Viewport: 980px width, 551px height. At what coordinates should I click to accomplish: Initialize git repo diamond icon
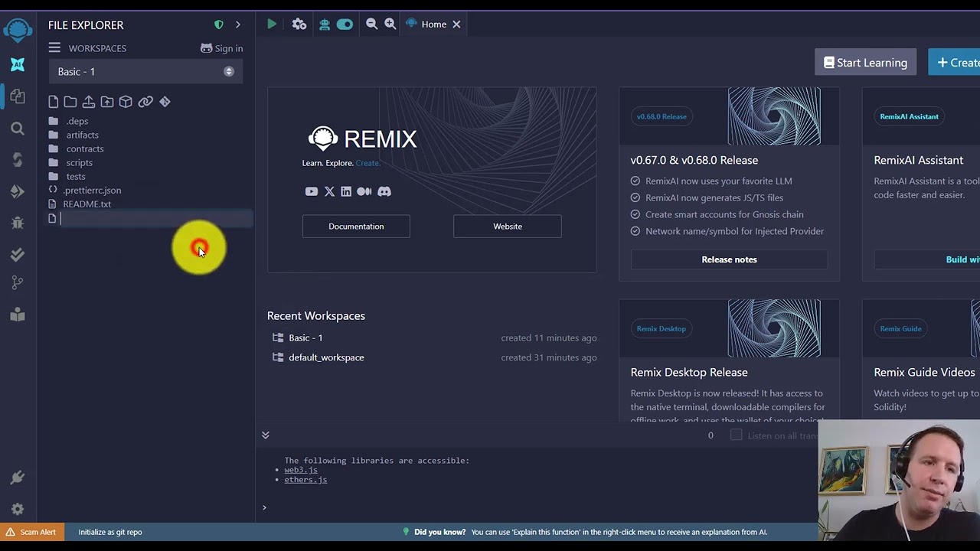click(165, 102)
